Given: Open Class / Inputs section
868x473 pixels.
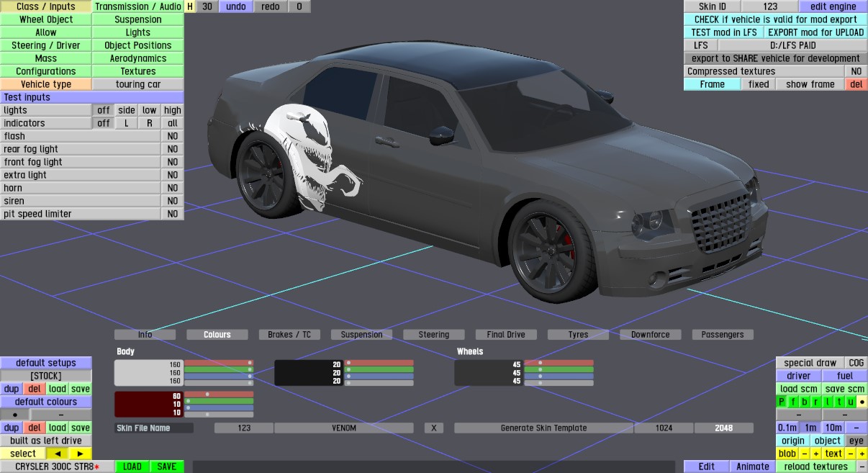Looking at the screenshot, I should point(46,6).
